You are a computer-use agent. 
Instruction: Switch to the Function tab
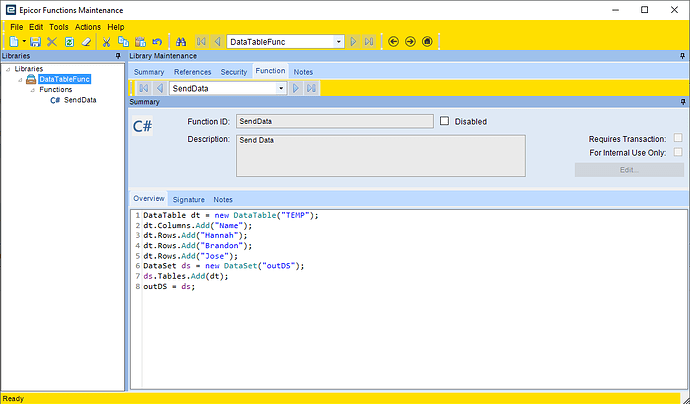(x=270, y=71)
